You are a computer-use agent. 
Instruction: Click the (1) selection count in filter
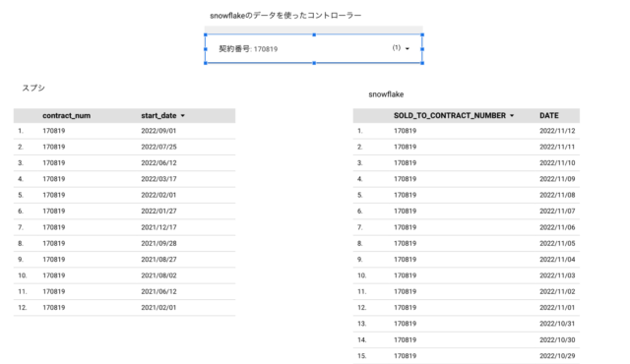[x=396, y=48]
